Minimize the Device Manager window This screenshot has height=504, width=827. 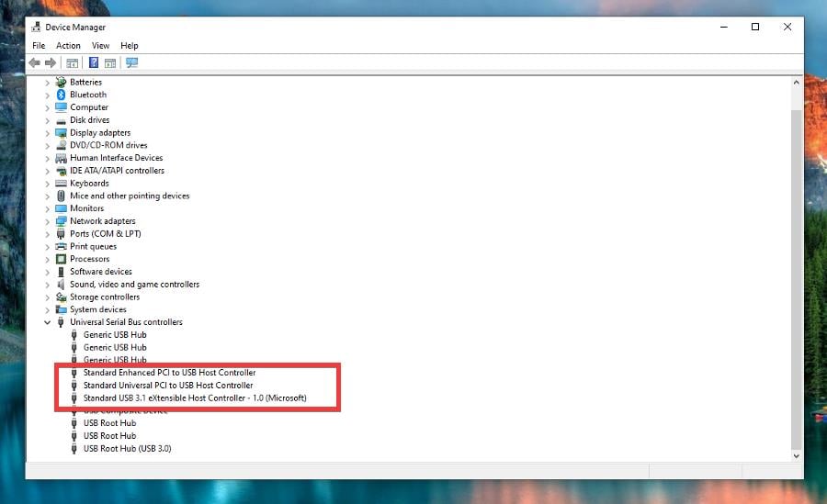(724, 27)
